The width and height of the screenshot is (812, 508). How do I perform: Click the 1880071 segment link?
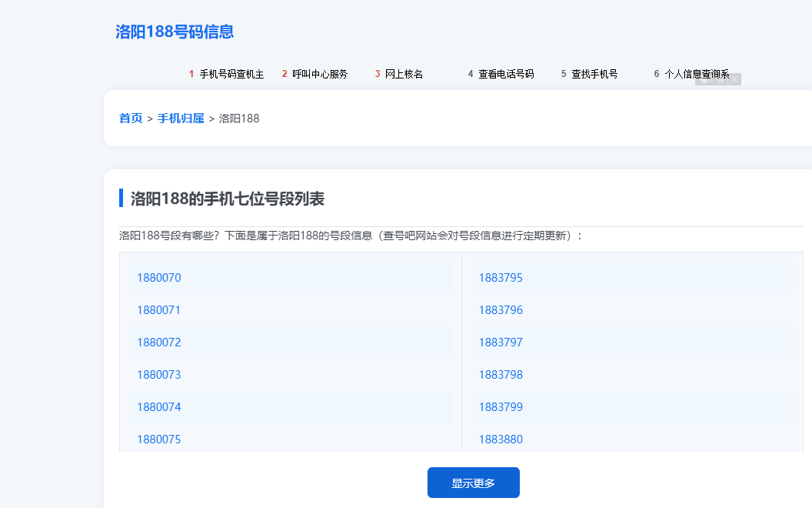[x=158, y=309]
